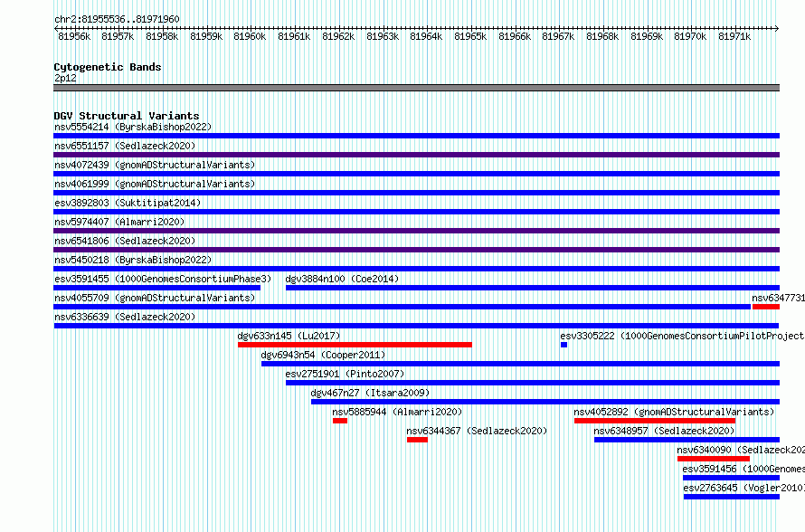
Task: Select the esv2751901 (Pinto2007) bar
Action: 533,383
